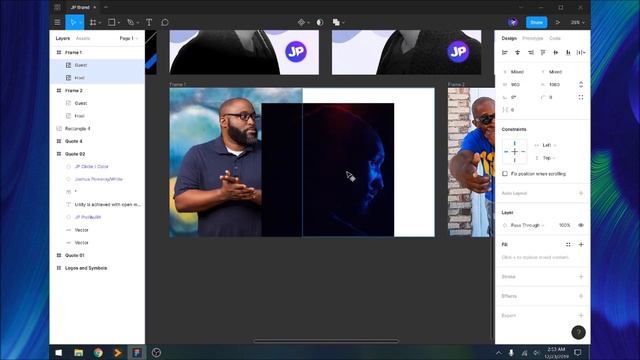Add a fill with the plus icon
640x360 pixels.
pos(581,244)
